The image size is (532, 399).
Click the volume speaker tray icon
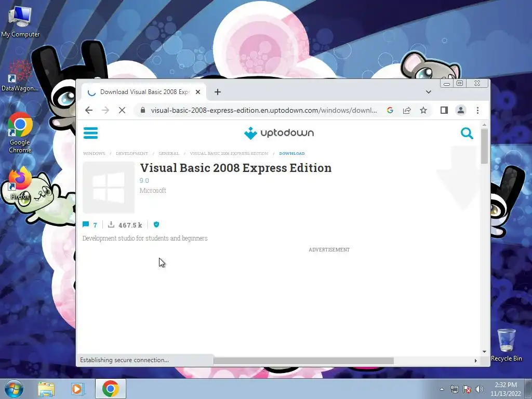(479, 389)
